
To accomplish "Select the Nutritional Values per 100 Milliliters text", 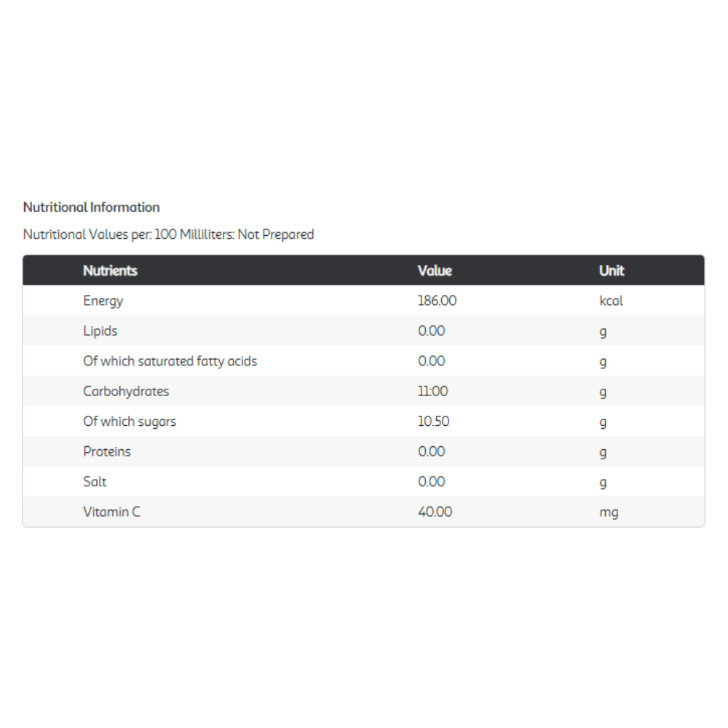I will tap(168, 234).
